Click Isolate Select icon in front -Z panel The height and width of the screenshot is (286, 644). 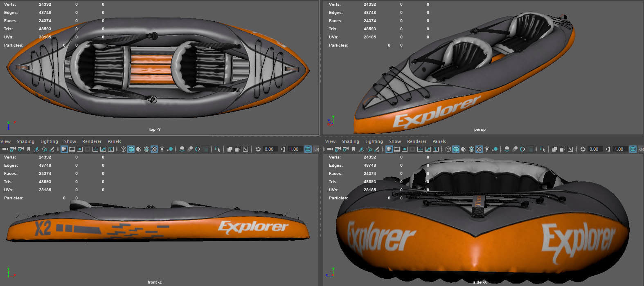217,149
